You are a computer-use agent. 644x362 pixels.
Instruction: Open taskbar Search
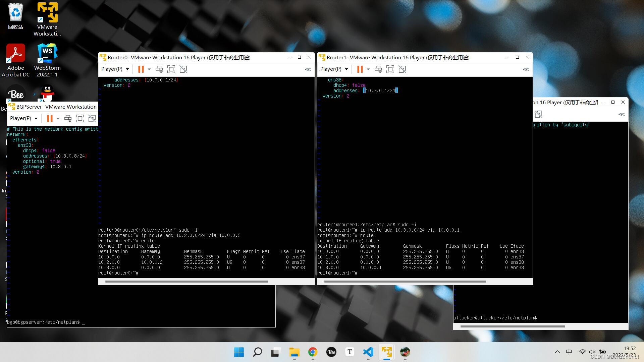click(257, 352)
